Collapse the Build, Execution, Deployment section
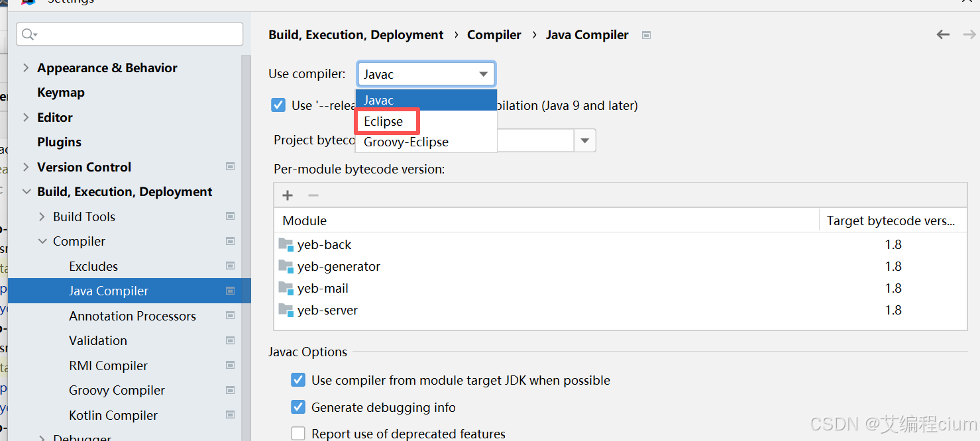This screenshot has width=980, height=441. (26, 191)
